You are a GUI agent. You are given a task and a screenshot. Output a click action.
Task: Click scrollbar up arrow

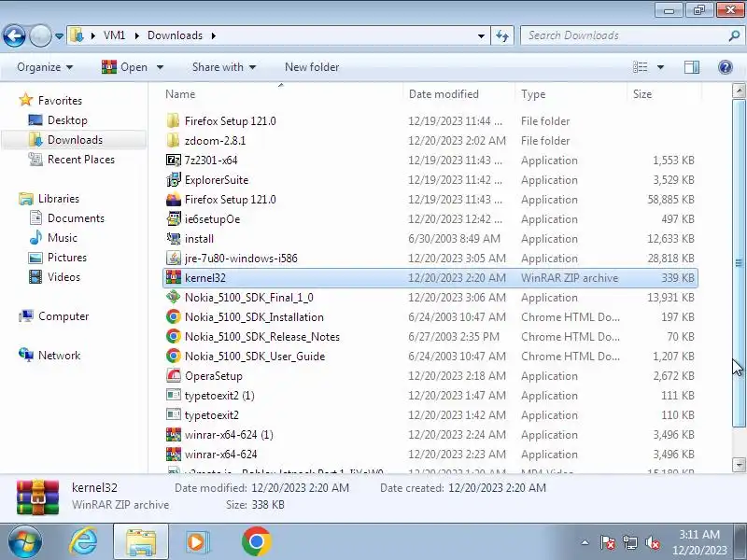[739, 91]
